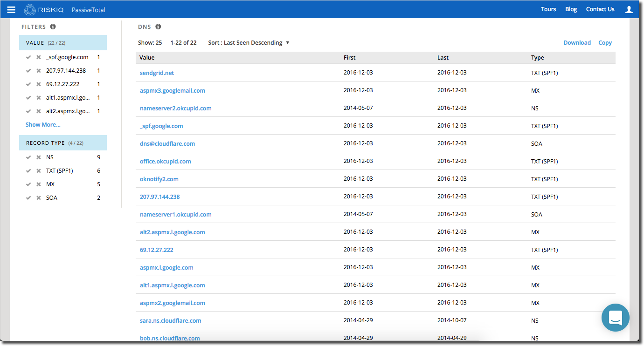Open dns@cloudflare.com link
Image resolution: width=644 pixels, height=346 pixels.
[x=167, y=144]
